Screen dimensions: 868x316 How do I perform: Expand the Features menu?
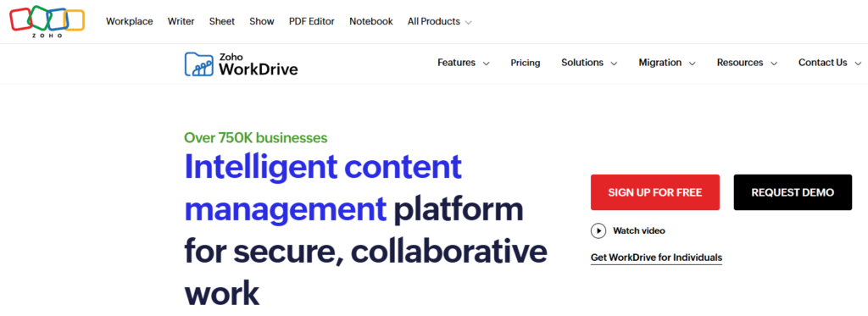(464, 63)
